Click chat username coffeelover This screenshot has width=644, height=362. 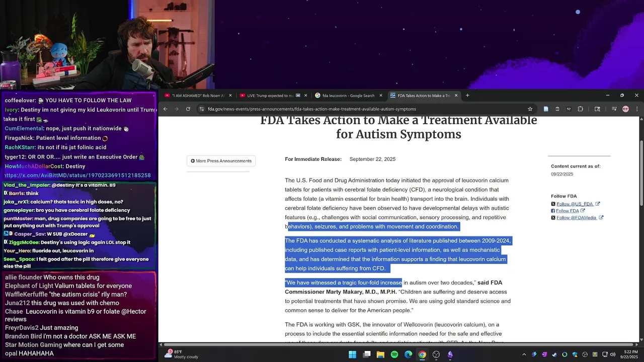(20, 101)
